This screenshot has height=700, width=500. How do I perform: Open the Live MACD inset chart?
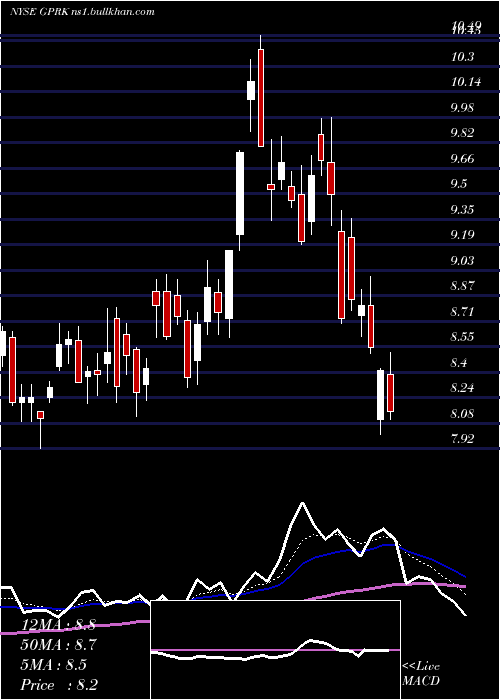click(x=275, y=650)
